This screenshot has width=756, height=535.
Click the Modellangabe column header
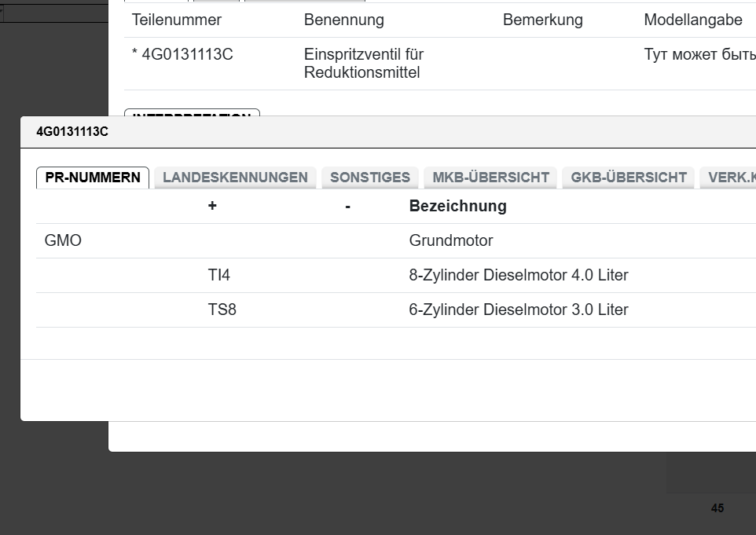692,20
